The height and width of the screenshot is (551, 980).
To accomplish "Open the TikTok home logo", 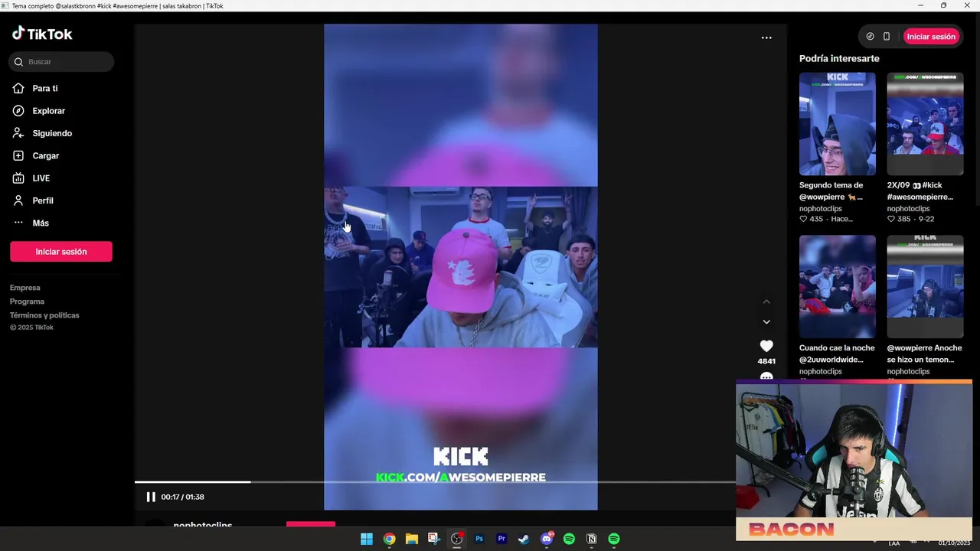I will coord(42,34).
